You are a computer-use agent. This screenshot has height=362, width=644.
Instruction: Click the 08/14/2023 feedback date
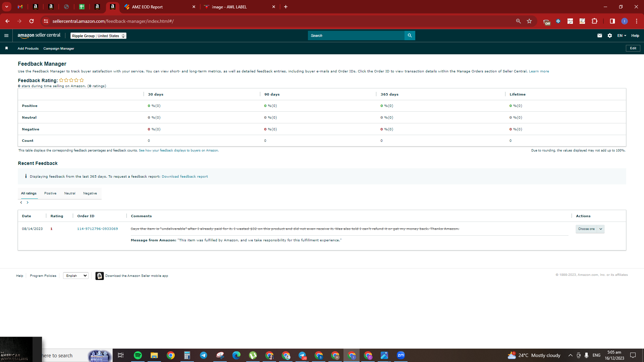pyautogui.click(x=33, y=229)
